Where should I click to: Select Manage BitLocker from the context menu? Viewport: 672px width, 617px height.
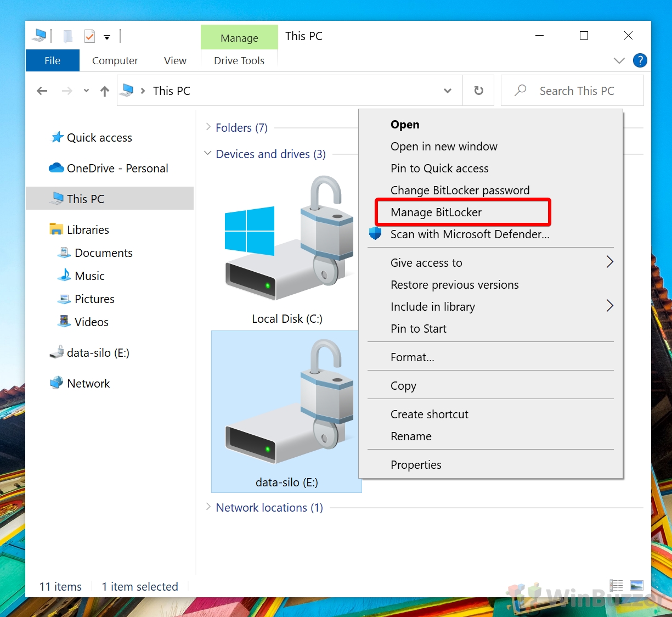[436, 212]
